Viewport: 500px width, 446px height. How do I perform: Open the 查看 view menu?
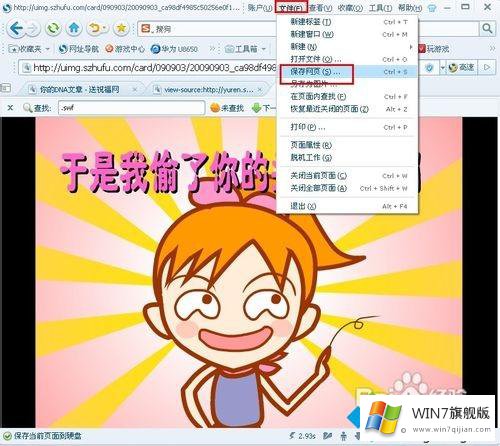(x=320, y=7)
